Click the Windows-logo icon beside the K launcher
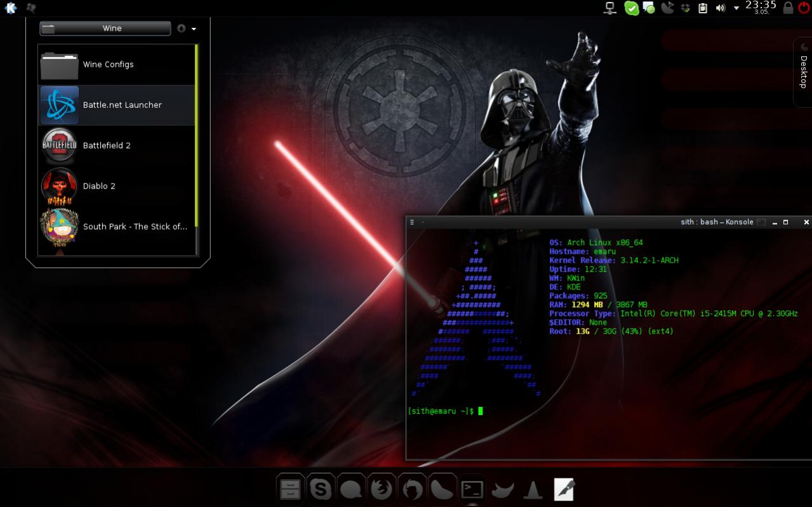This screenshot has height=507, width=812. 30,8
